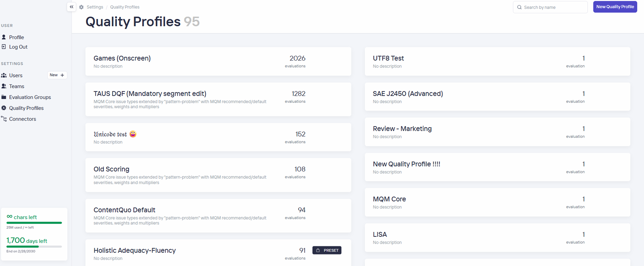
Task: Click the search magnifier icon
Action: pos(519,7)
